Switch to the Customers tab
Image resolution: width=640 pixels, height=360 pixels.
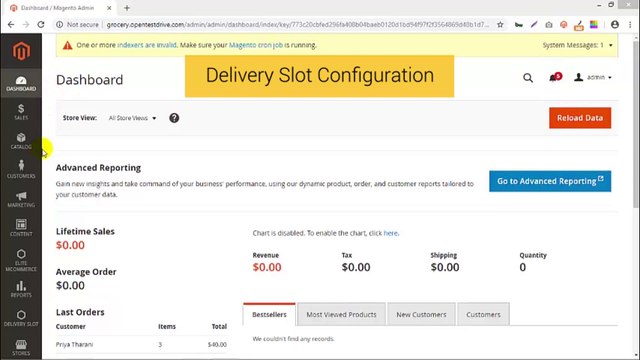(x=483, y=314)
